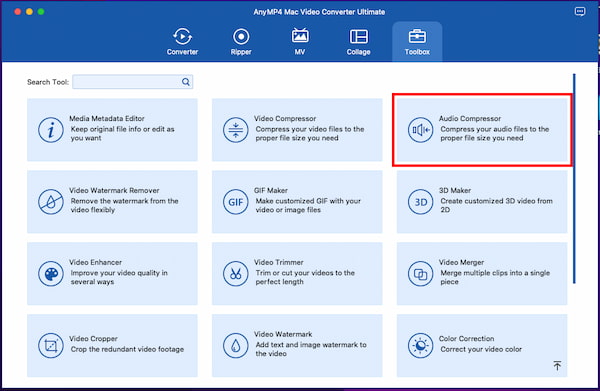Open the Video Enhancer palette icon

[x=51, y=274]
